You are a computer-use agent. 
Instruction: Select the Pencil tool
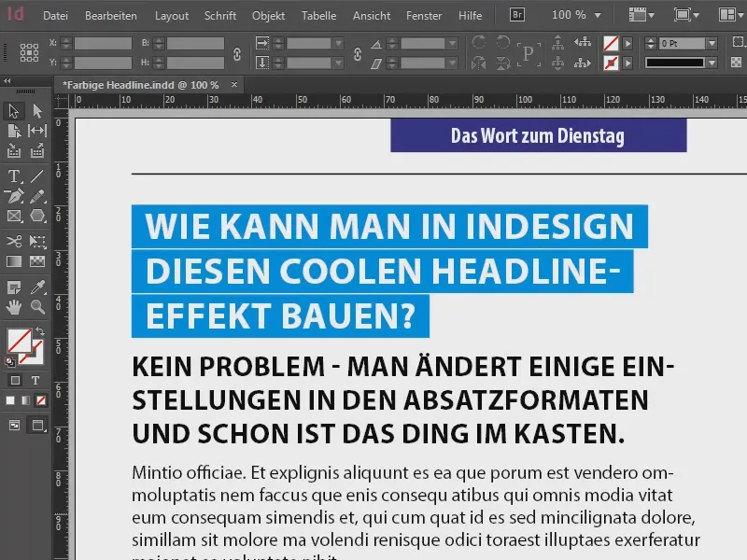37,196
